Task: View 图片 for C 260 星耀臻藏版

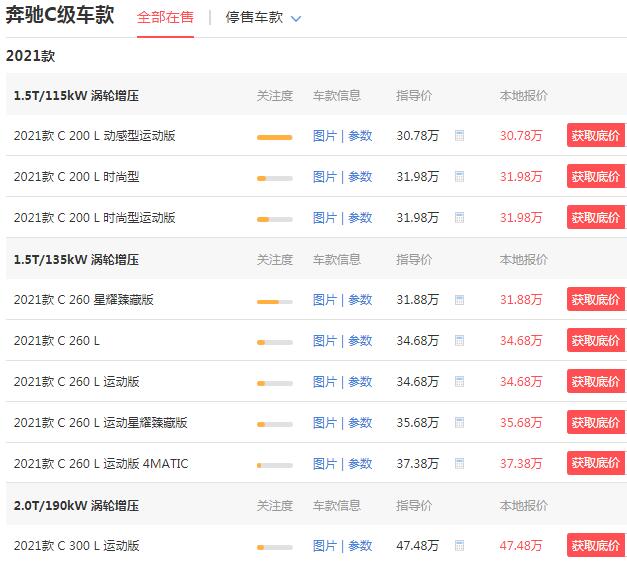Action: pos(325,300)
